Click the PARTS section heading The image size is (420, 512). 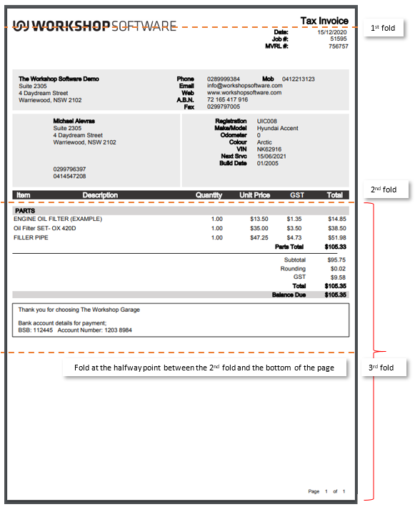[x=25, y=211]
